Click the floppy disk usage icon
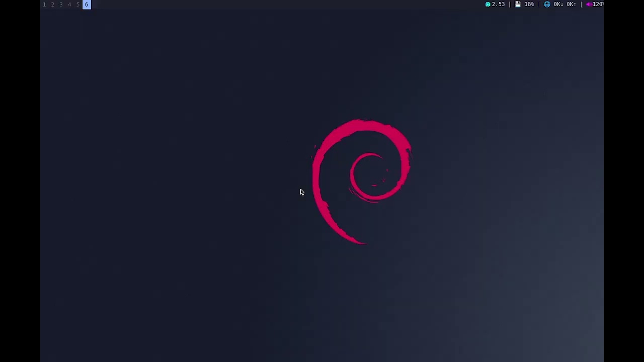The height and width of the screenshot is (362, 644). [517, 5]
